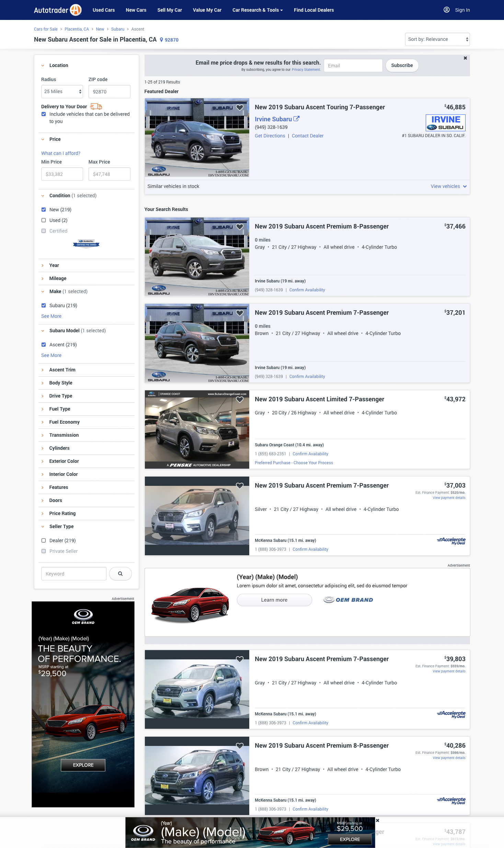Click OEM Brand logo in the sidebar ad
This screenshot has width=504, height=848.
[x=83, y=616]
